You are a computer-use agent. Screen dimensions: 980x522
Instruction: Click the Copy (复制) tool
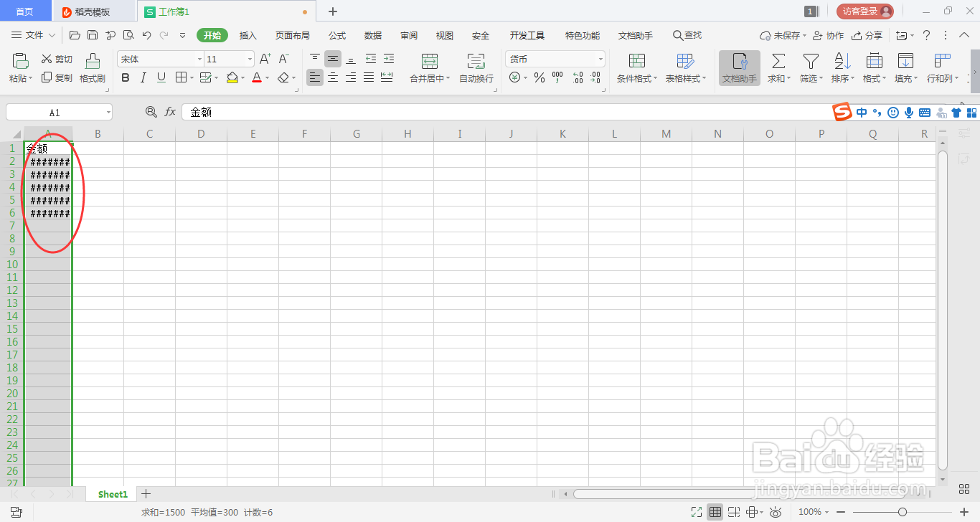tap(57, 77)
